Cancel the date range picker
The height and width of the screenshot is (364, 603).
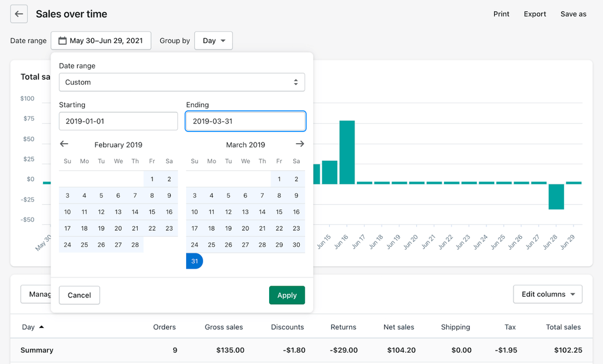pos(79,295)
